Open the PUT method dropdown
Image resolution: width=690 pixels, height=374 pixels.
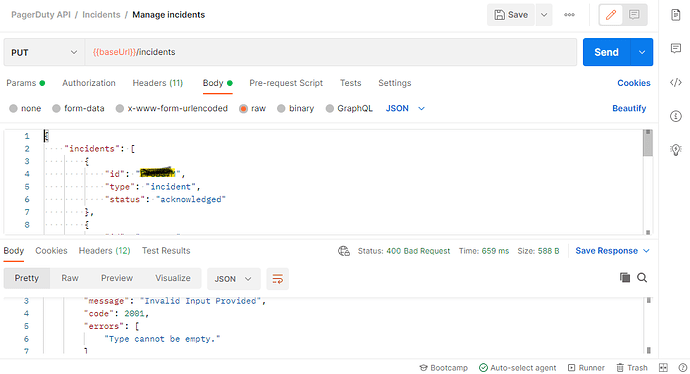(44, 52)
